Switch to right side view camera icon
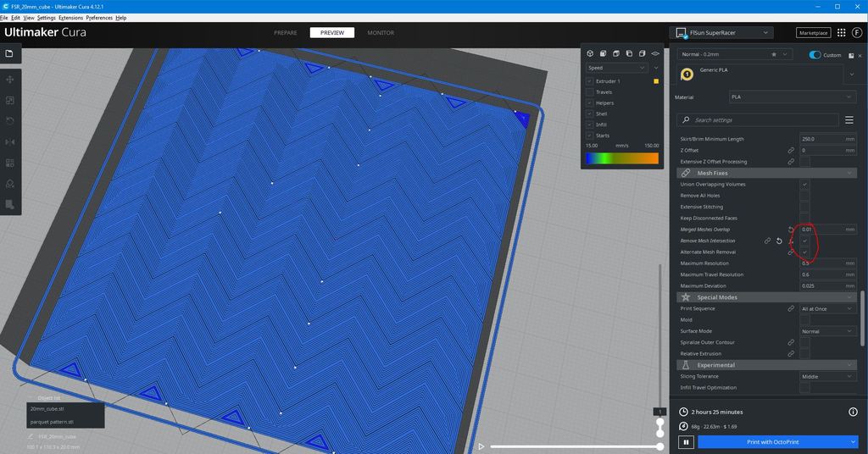The image size is (868, 454). click(x=643, y=53)
